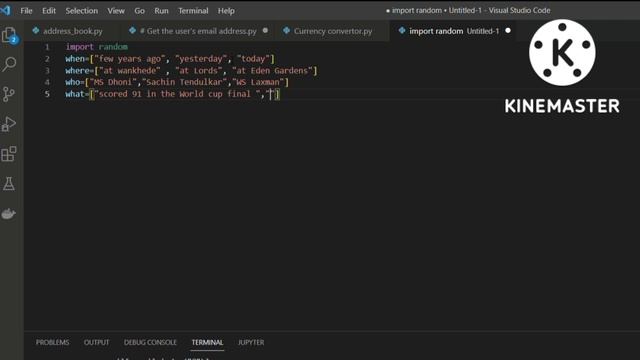Viewport: 640px width, 360px height.
Task: Switch to JUPYTER panel tab
Action: coord(251,342)
